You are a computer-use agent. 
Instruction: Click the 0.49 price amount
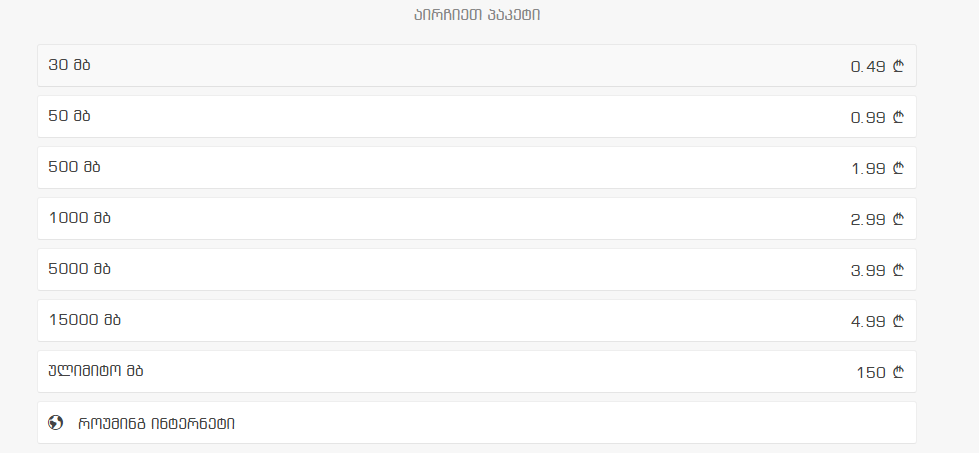click(x=868, y=67)
